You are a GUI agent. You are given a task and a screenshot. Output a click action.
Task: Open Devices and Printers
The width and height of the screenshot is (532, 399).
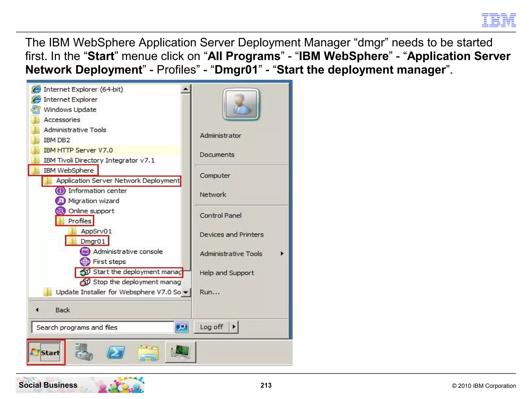(x=232, y=235)
